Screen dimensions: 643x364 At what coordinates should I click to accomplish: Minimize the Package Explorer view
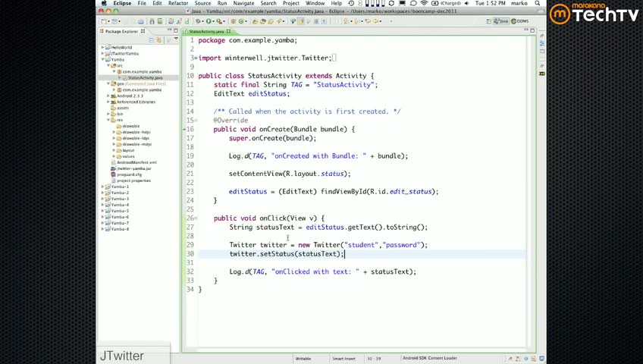pos(169,30)
